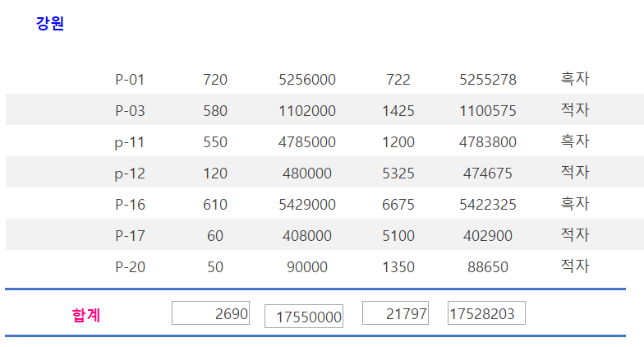Focus the total input showing 21797
Viewport: 644px width, 347px height.
[x=395, y=313]
